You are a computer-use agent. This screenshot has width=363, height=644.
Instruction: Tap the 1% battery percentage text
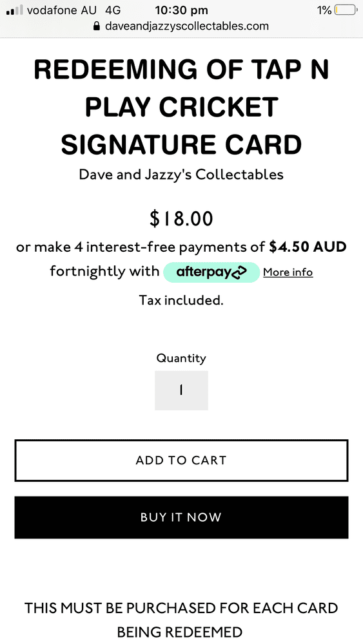(x=324, y=10)
